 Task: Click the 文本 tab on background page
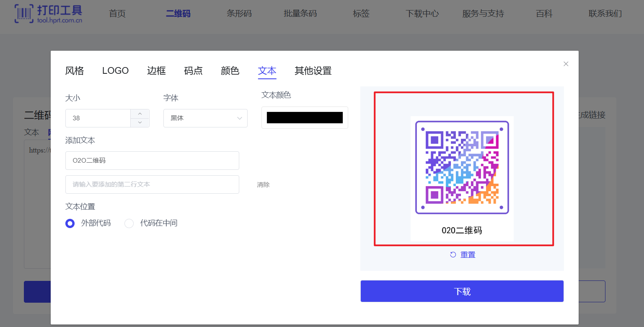[31, 132]
